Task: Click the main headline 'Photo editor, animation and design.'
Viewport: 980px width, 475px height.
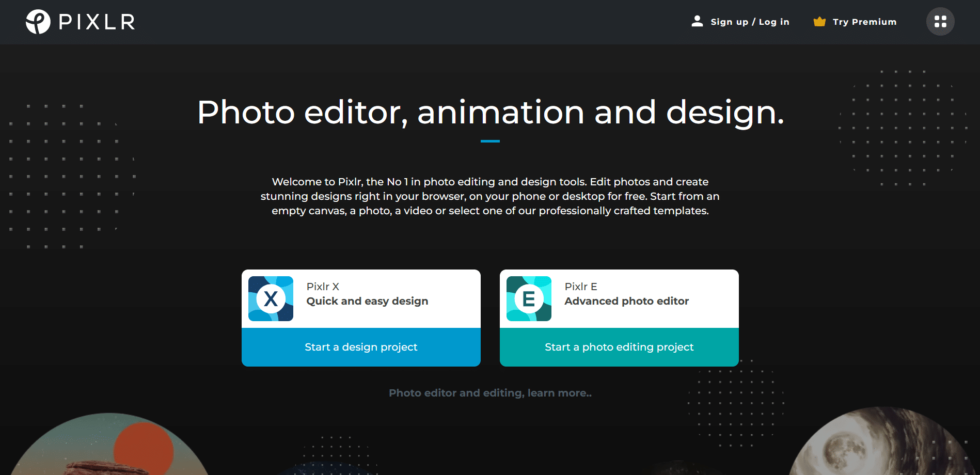Action: pyautogui.click(x=491, y=113)
